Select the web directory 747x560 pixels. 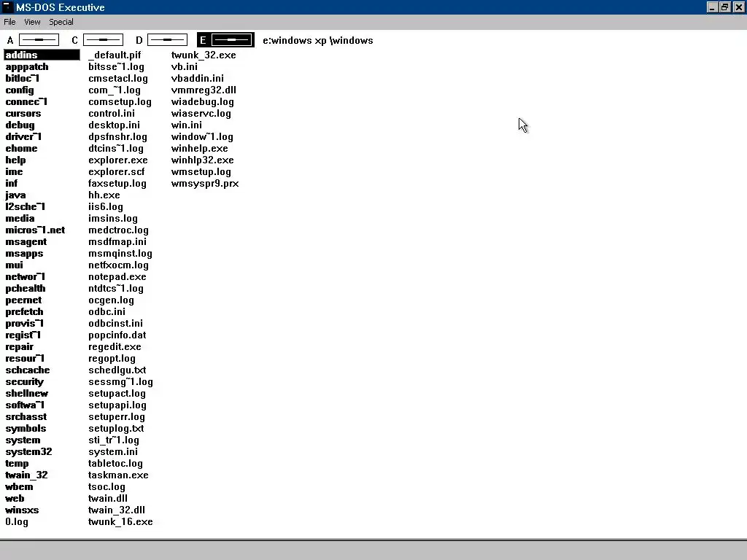coord(15,498)
